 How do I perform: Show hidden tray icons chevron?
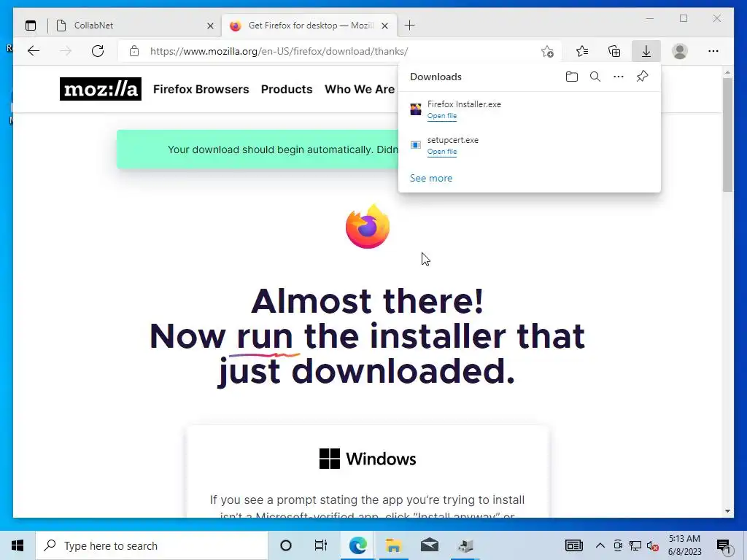click(x=600, y=545)
